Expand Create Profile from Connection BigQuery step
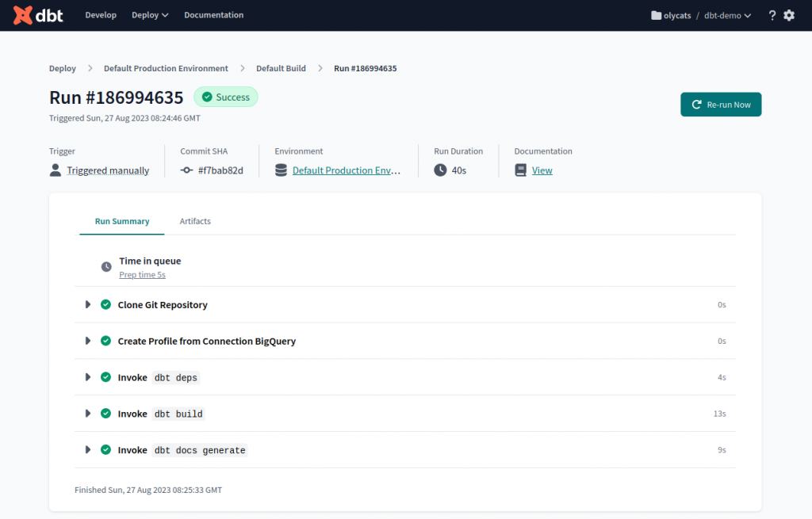812x519 pixels. [88, 341]
